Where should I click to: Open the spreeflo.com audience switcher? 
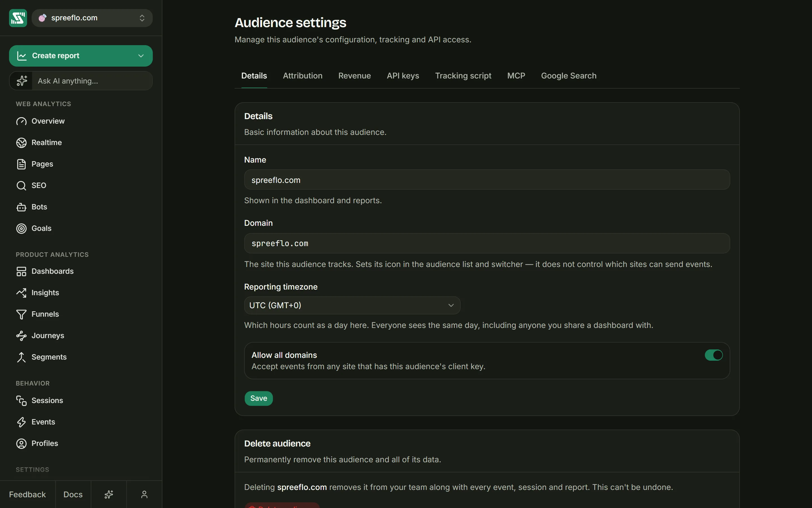(92, 18)
